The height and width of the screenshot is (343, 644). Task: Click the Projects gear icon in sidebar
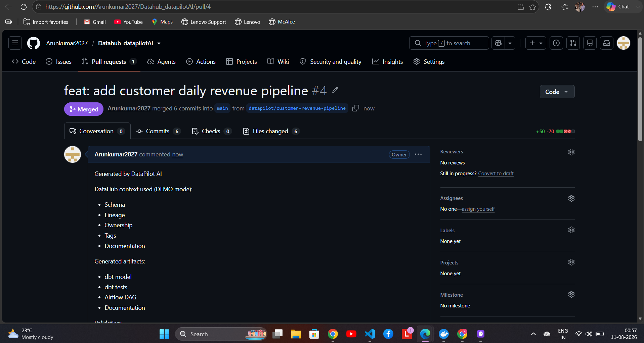(571, 262)
